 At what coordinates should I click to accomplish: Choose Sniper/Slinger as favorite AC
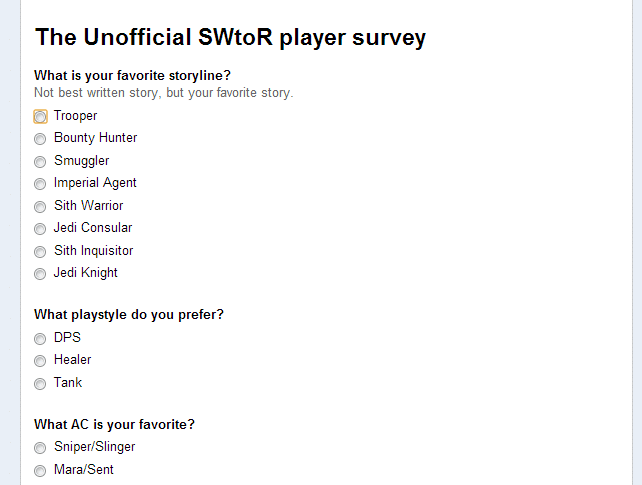[x=40, y=448]
